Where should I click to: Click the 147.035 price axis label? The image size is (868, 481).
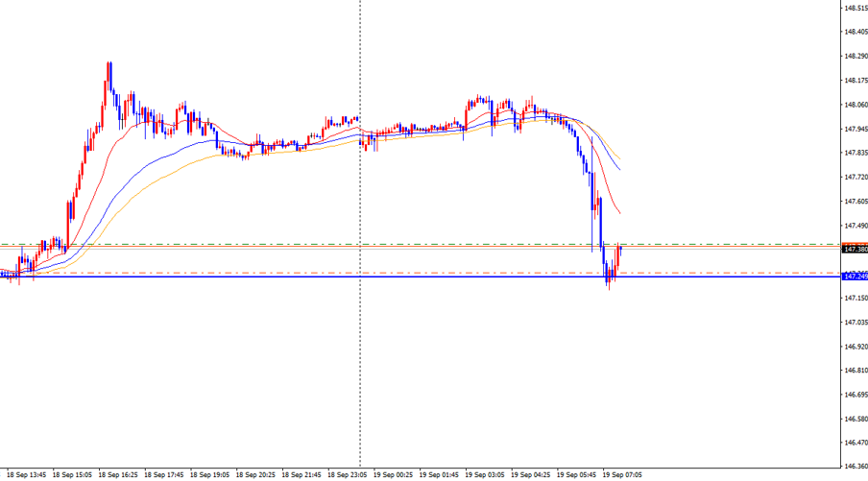tap(854, 323)
